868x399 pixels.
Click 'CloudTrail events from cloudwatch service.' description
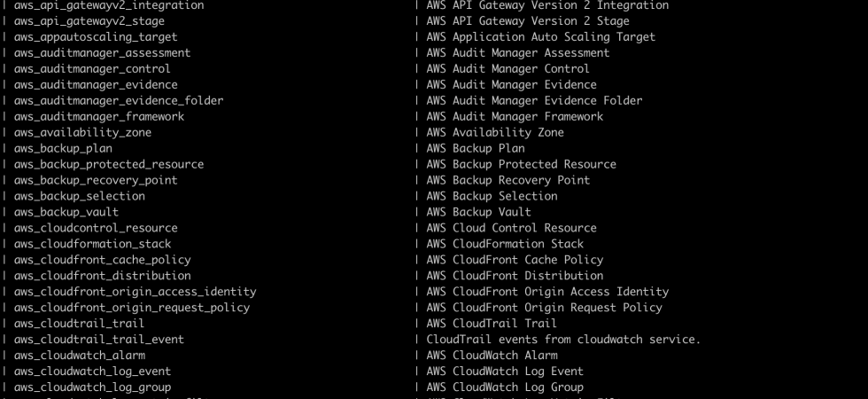point(563,339)
